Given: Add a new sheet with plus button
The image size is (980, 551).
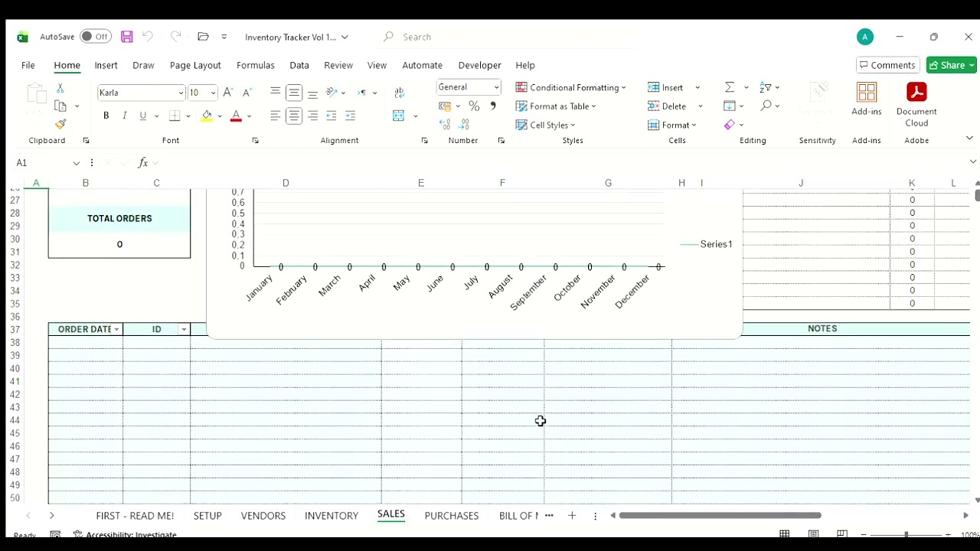Looking at the screenshot, I should pyautogui.click(x=572, y=516).
